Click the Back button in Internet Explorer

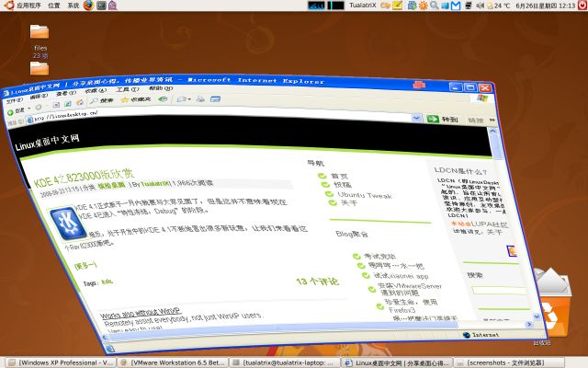[16, 111]
